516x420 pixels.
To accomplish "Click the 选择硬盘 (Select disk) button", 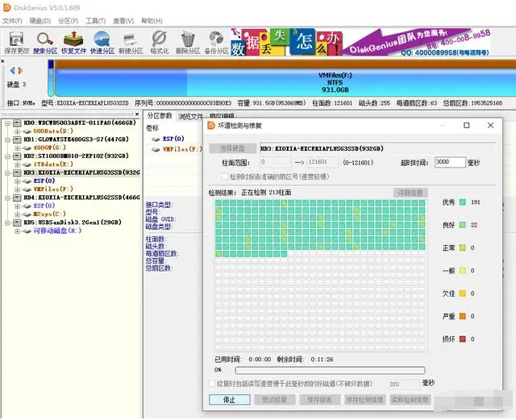I will [232, 148].
